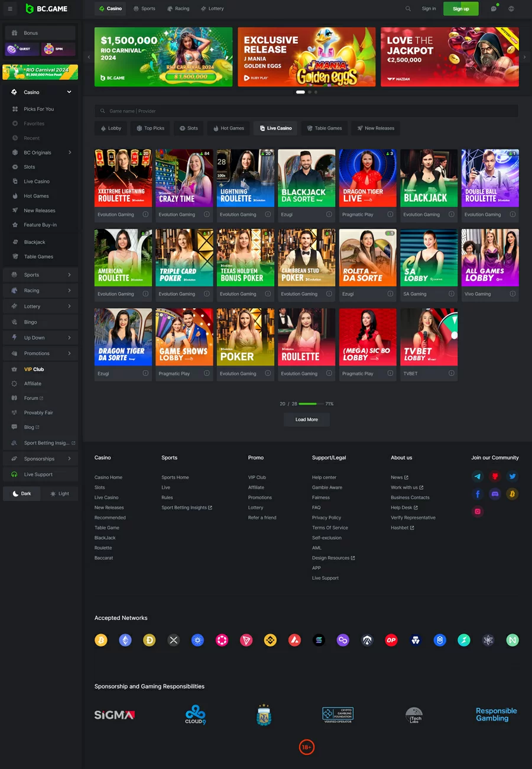Click the globe language icon

(511, 9)
